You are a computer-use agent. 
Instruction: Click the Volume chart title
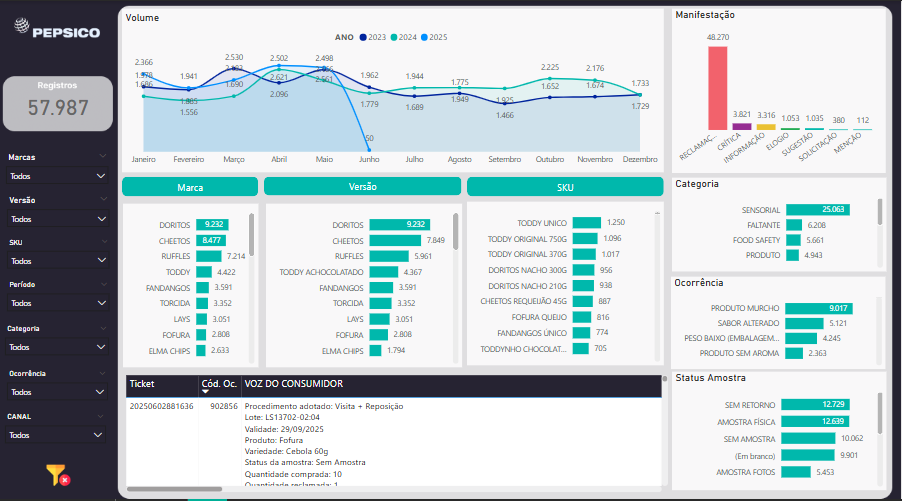click(142, 18)
